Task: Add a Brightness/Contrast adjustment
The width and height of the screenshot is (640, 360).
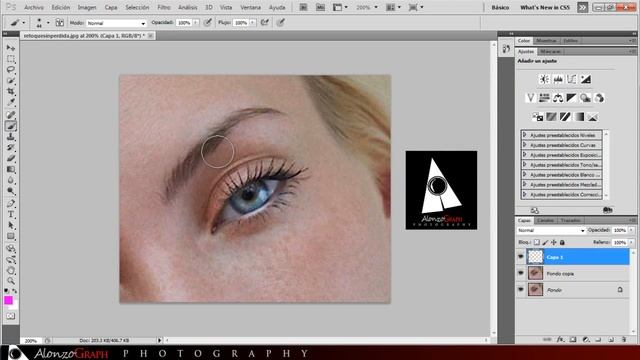Action: pos(544,79)
